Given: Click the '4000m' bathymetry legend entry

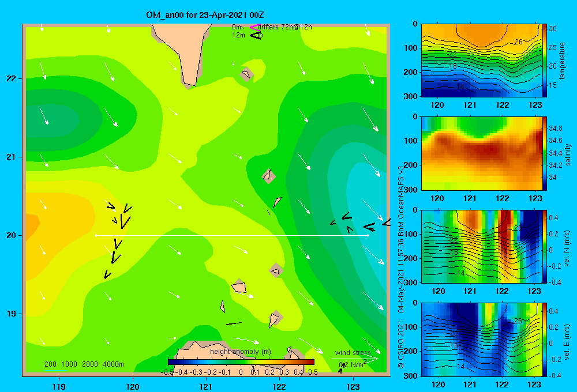Looking at the screenshot, I should point(113,364).
